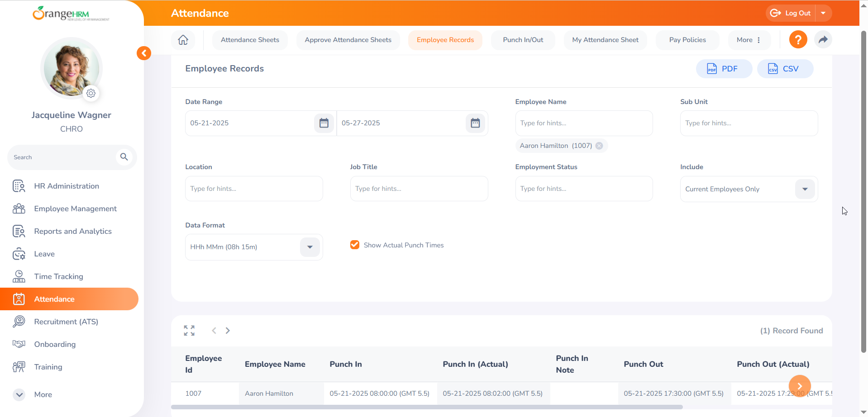Click the home icon in navigation bar
Viewport: 868px width, 417px height.
coord(183,40)
